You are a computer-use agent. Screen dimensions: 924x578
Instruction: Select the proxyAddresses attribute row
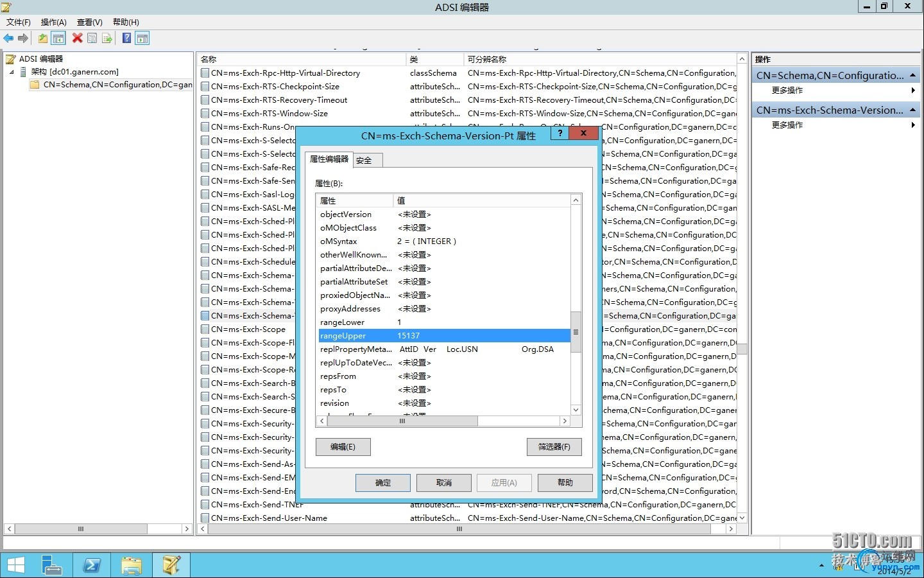(x=444, y=309)
